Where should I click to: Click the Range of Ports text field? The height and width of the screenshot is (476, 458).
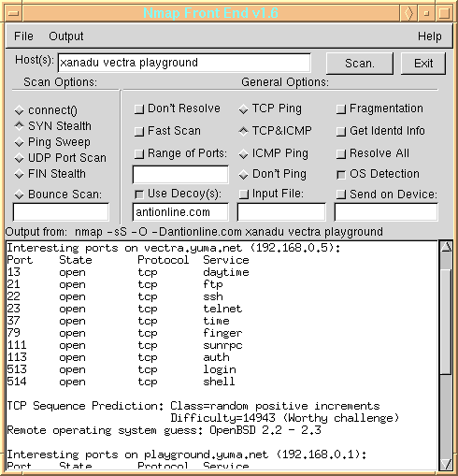pos(180,175)
